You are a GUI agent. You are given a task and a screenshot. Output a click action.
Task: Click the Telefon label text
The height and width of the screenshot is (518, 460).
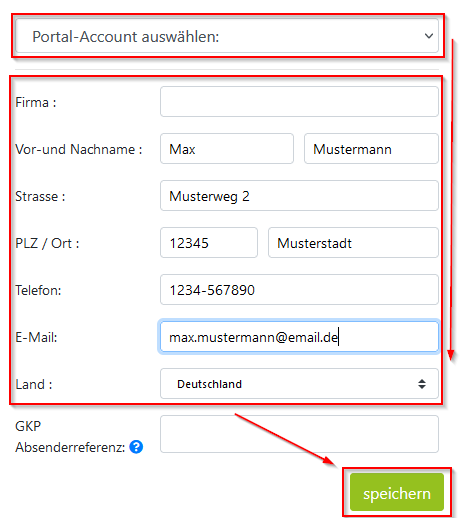tap(38, 290)
